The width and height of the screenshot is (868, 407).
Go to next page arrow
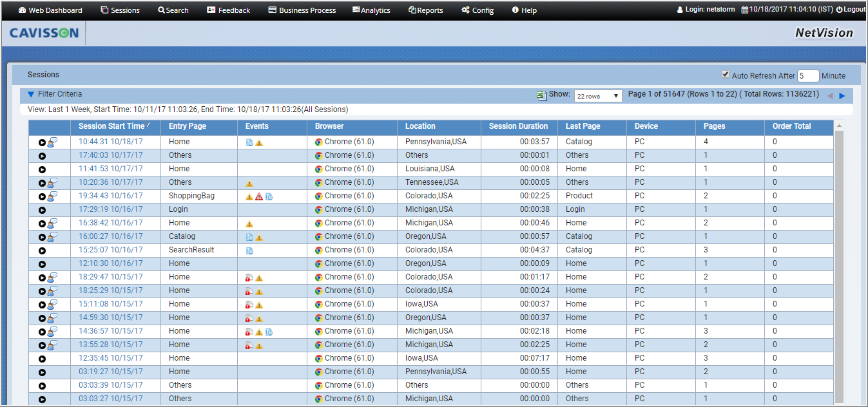[842, 96]
